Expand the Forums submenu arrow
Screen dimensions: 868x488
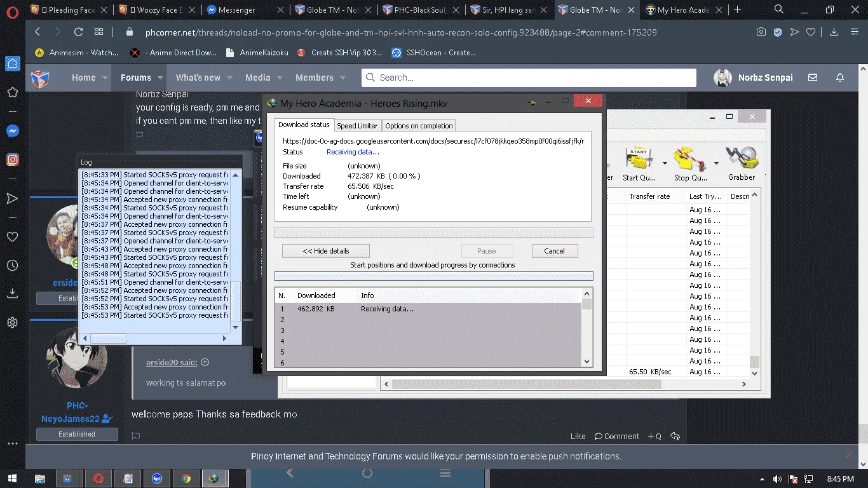(x=160, y=78)
